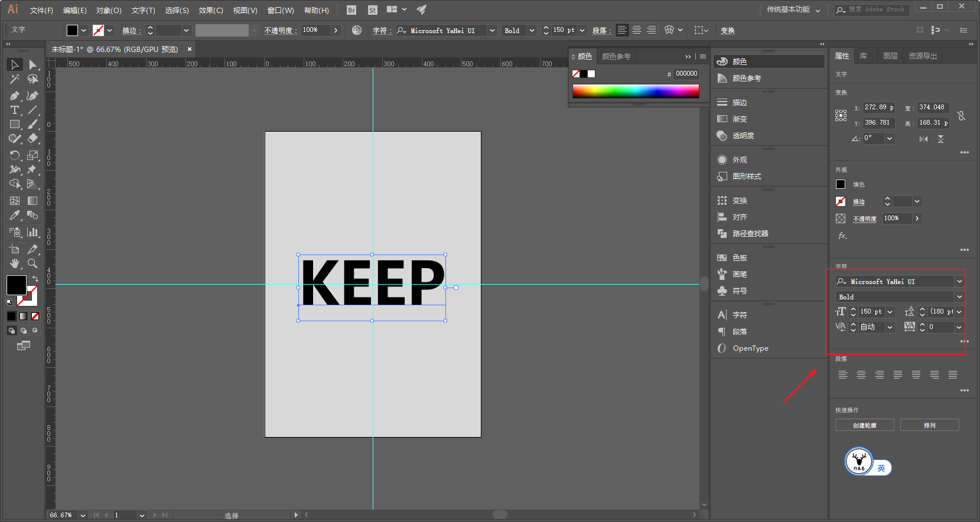980x522 pixels.
Task: Select the Zoom tool
Action: (x=33, y=263)
